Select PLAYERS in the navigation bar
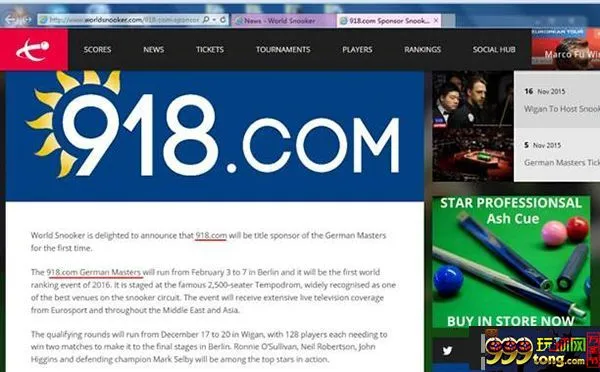The width and height of the screenshot is (600, 372). [x=357, y=49]
